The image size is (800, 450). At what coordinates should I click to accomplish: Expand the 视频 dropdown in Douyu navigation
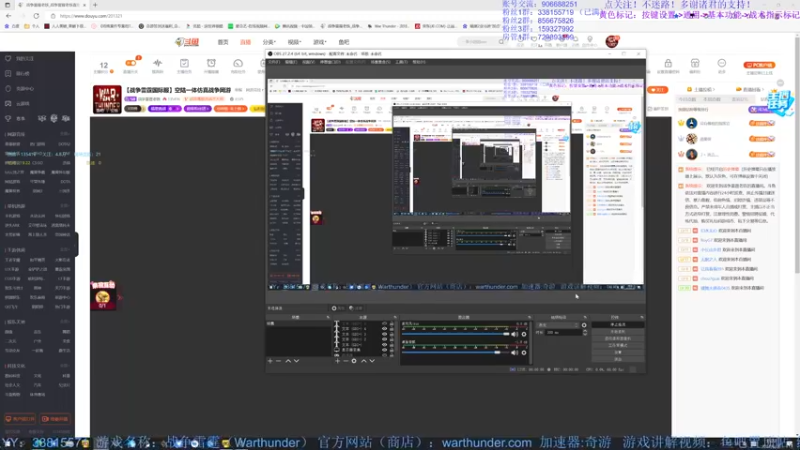294,42
